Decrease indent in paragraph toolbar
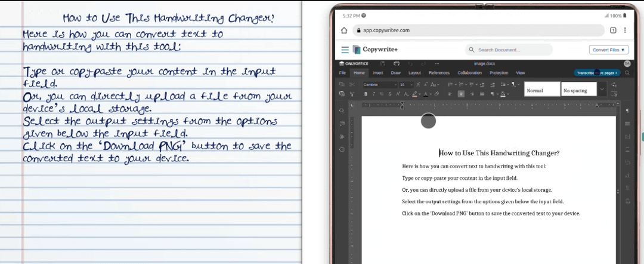 click(482, 84)
